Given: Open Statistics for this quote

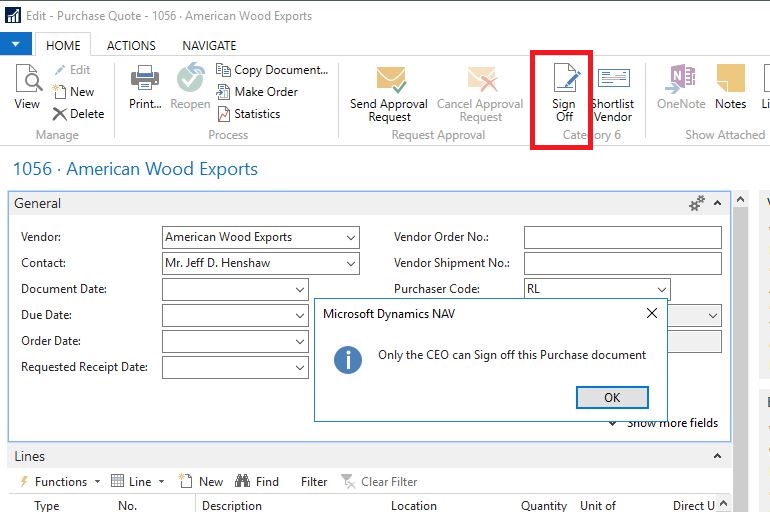Looking at the screenshot, I should [248, 114].
